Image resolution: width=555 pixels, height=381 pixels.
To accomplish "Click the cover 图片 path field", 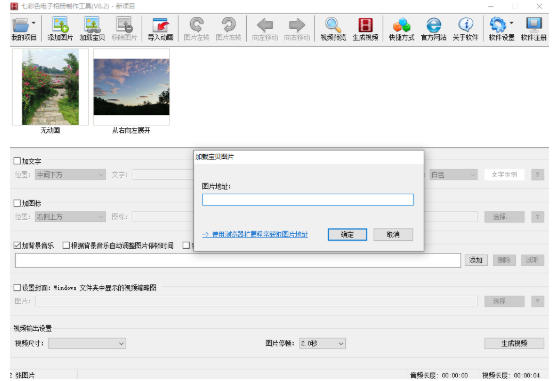I will [x=256, y=301].
